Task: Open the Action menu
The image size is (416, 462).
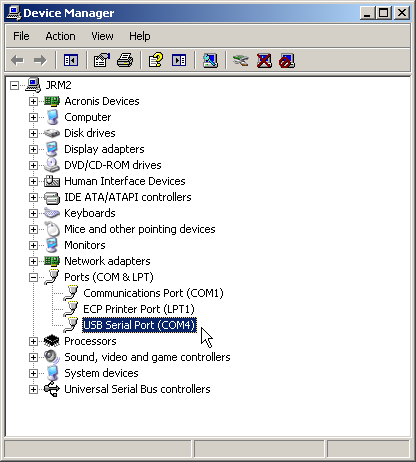Action: click(x=60, y=36)
